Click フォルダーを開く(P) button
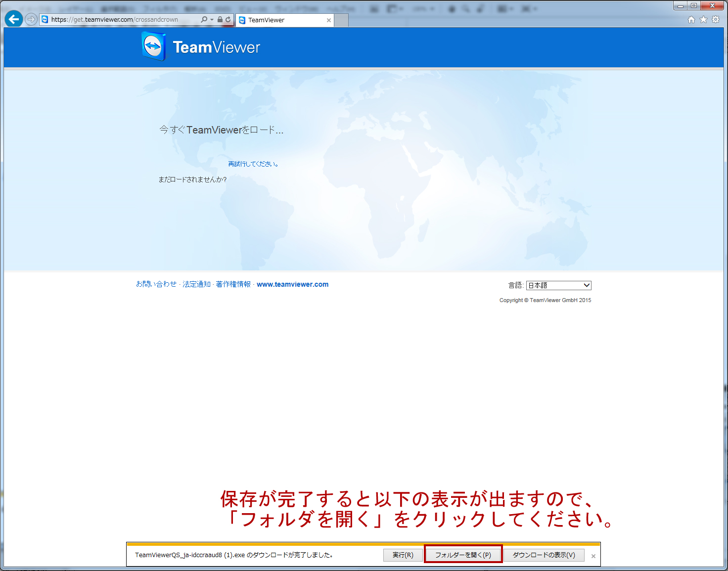This screenshot has height=571, width=728. (x=463, y=555)
